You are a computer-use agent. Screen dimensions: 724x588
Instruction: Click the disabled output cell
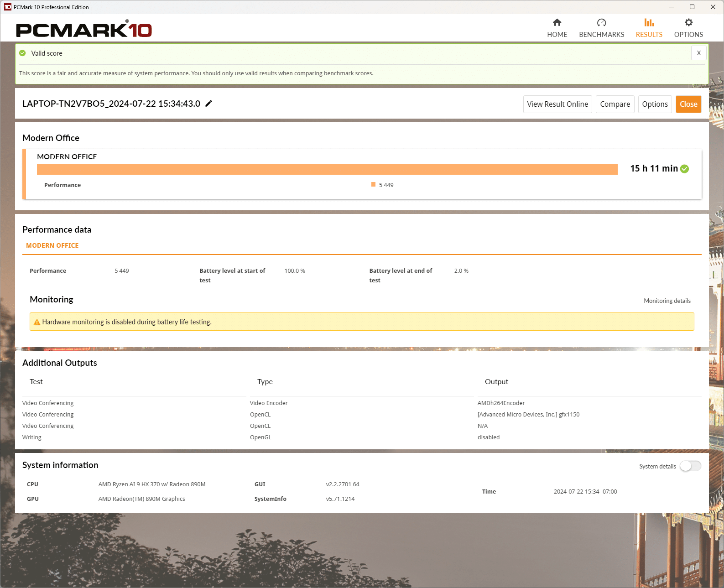click(489, 437)
